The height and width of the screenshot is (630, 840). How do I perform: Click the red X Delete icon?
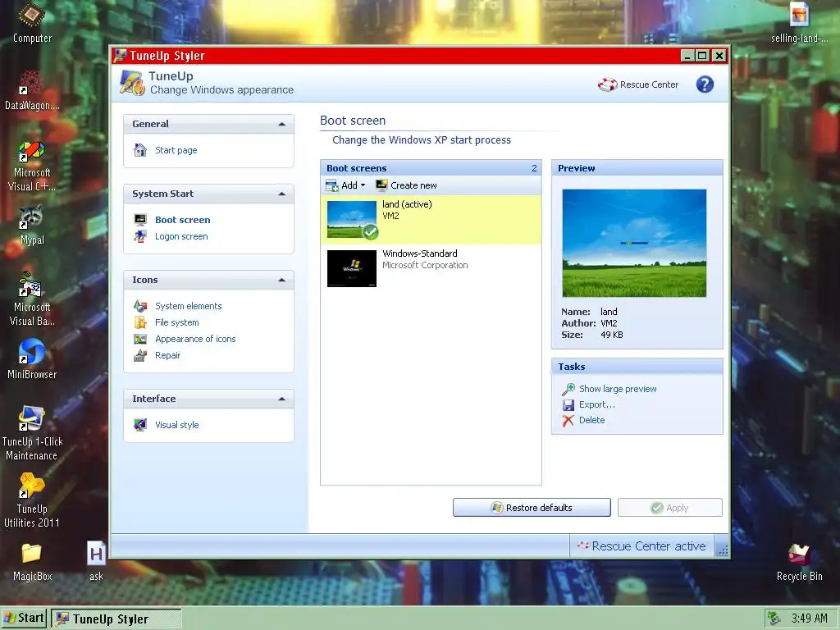click(568, 421)
